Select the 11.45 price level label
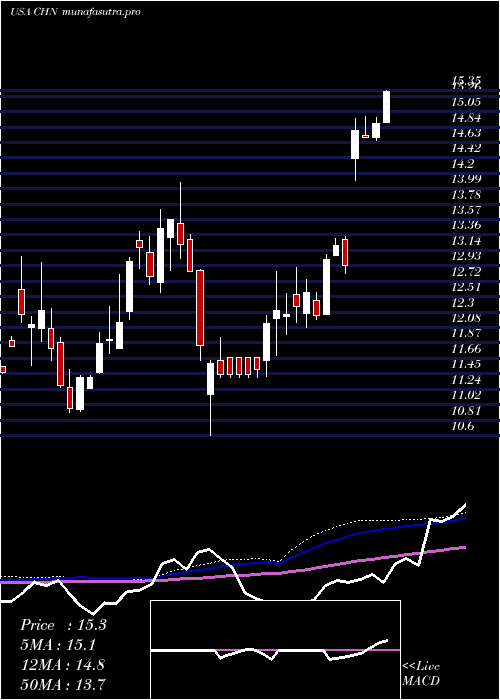This screenshot has height=700, width=500. click(466, 364)
